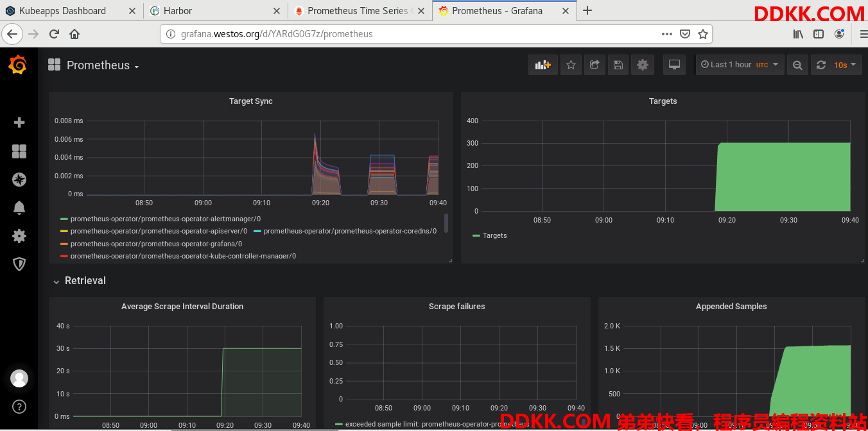Image resolution: width=868 pixels, height=431 pixels.
Task: Open the Configuration gear in sidebar
Action: (19, 236)
